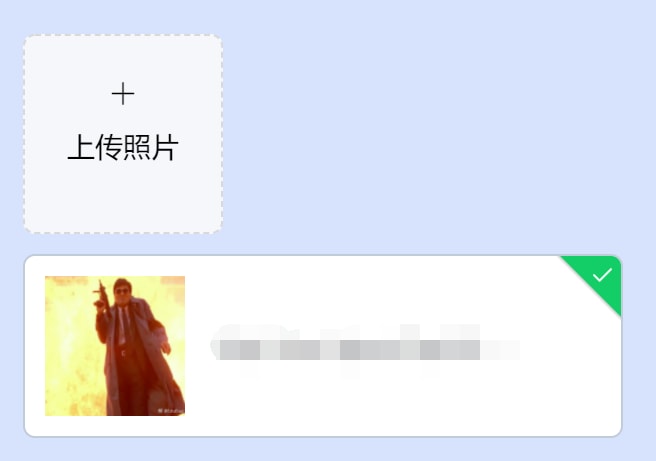This screenshot has width=656, height=461.
Task: Click the white checkmark icon
Action: (x=602, y=275)
